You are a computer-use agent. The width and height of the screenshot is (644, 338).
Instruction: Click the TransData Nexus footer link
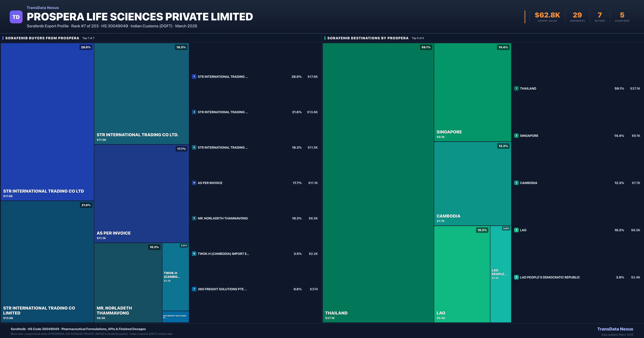615,329
